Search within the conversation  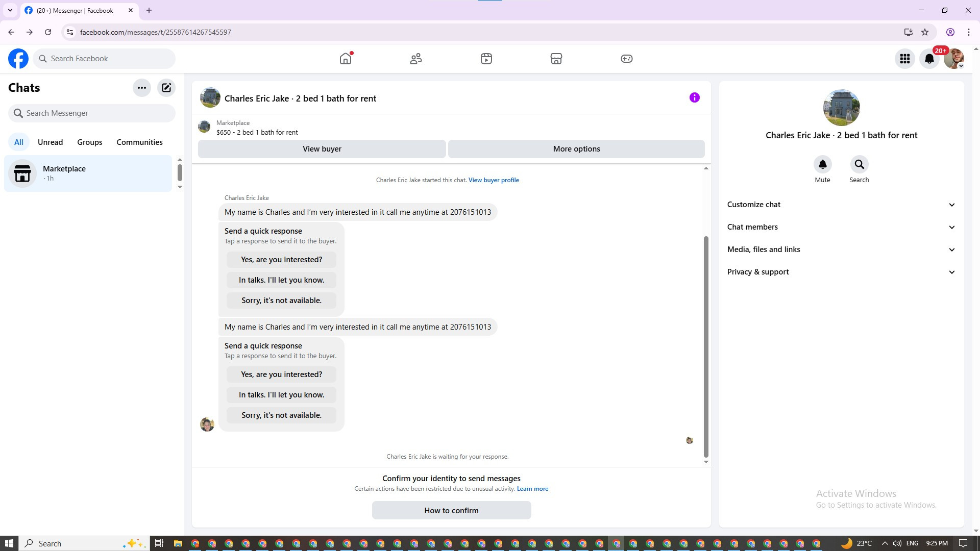coord(859,165)
